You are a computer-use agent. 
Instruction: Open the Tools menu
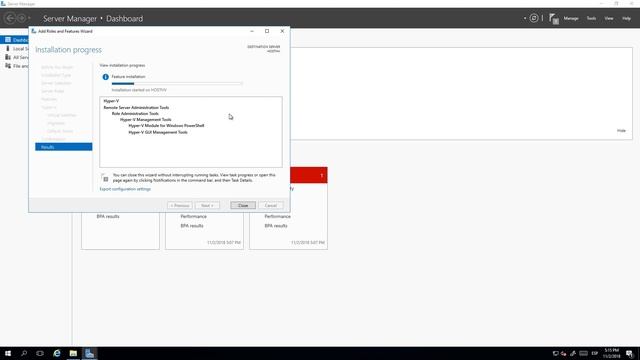[x=591, y=18]
